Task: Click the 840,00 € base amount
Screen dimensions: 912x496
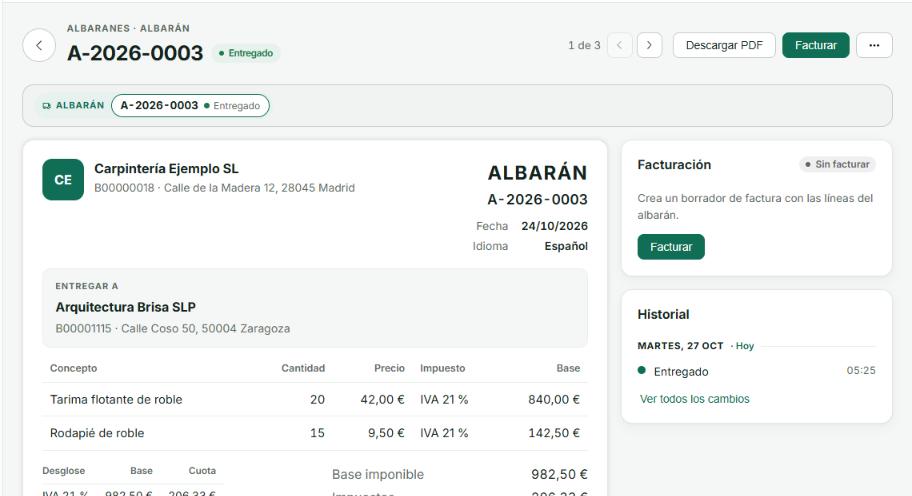Action: pos(554,399)
